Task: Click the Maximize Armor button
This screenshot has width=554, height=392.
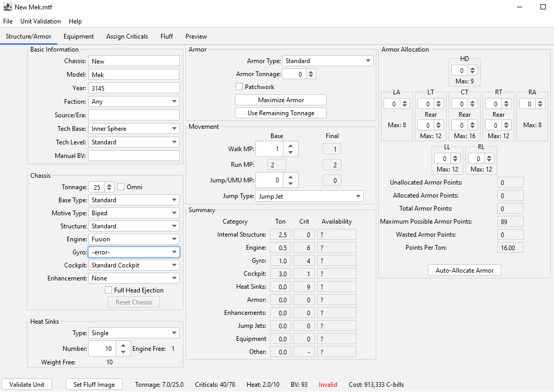Action: tap(280, 100)
